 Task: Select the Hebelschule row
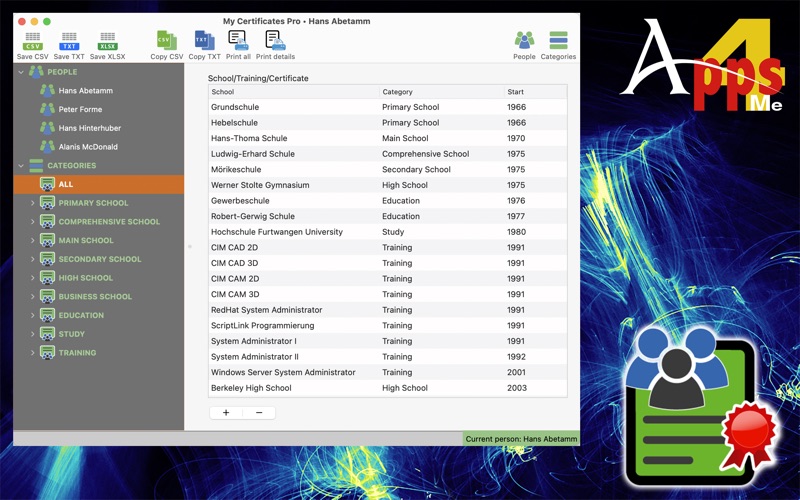pos(388,122)
